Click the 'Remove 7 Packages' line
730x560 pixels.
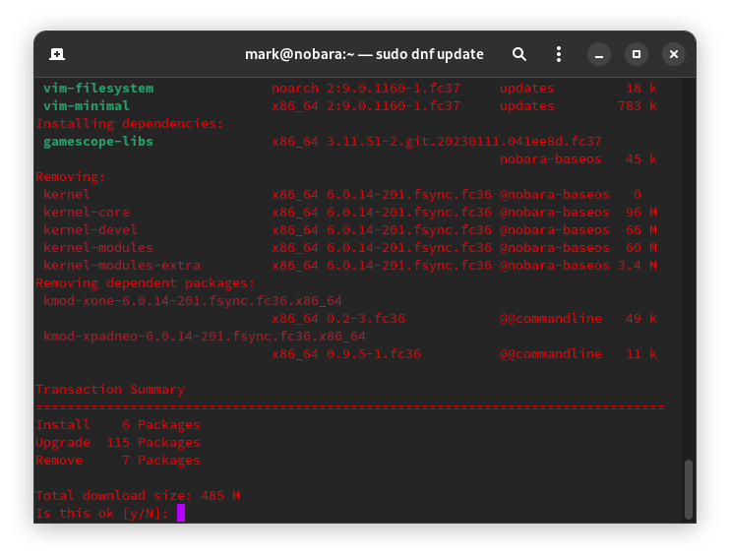tap(118, 460)
